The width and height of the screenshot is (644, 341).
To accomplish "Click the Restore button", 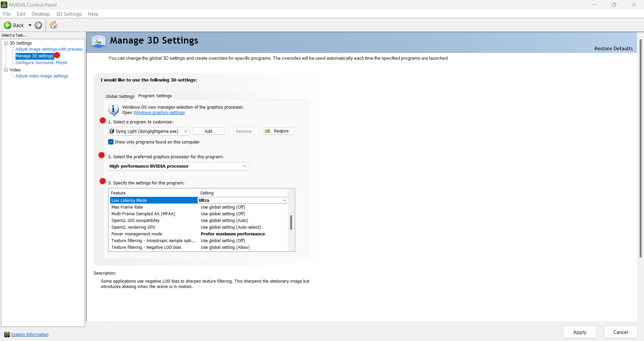I will 279,131.
